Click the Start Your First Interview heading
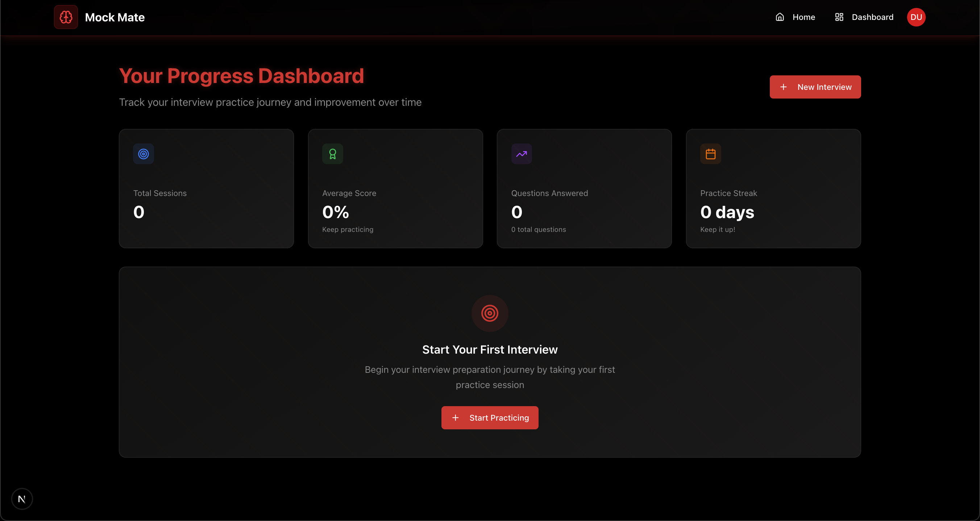This screenshot has height=521, width=980. pos(490,350)
